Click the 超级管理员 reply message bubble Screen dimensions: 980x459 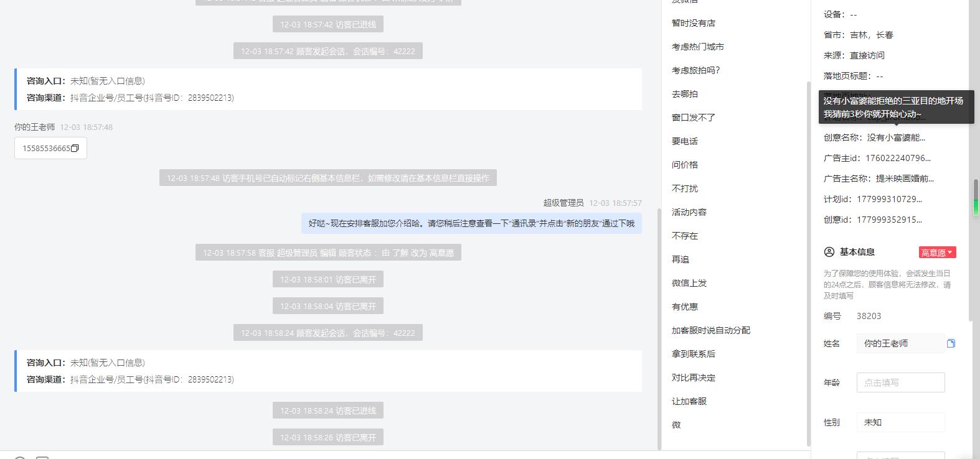(471, 223)
